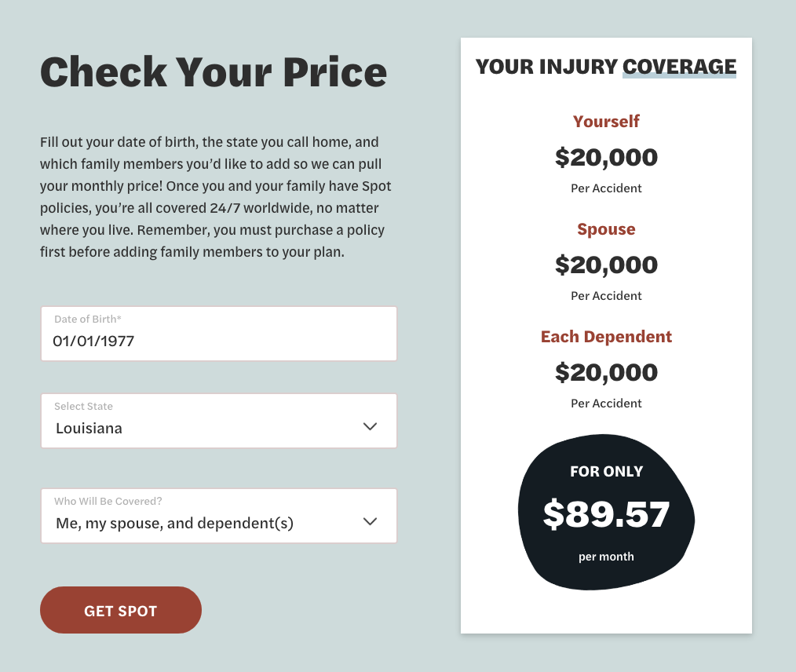
Task: Click the Check Your Price heading
Action: (x=214, y=71)
